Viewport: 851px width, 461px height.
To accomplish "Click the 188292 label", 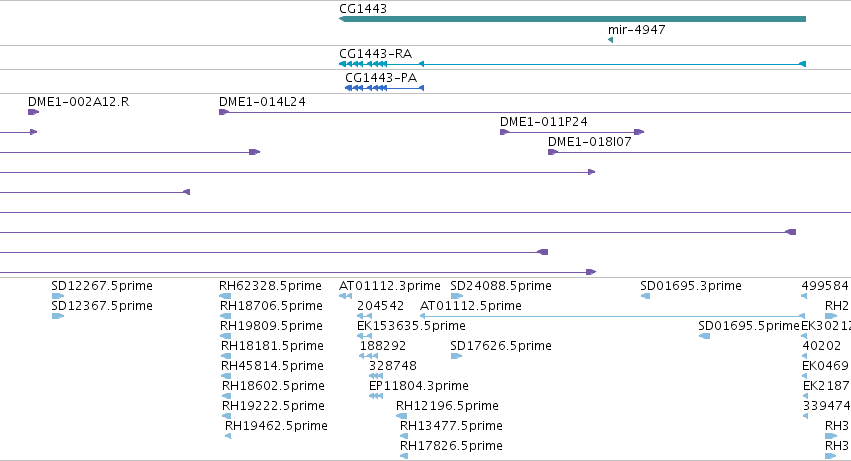I will [383, 346].
